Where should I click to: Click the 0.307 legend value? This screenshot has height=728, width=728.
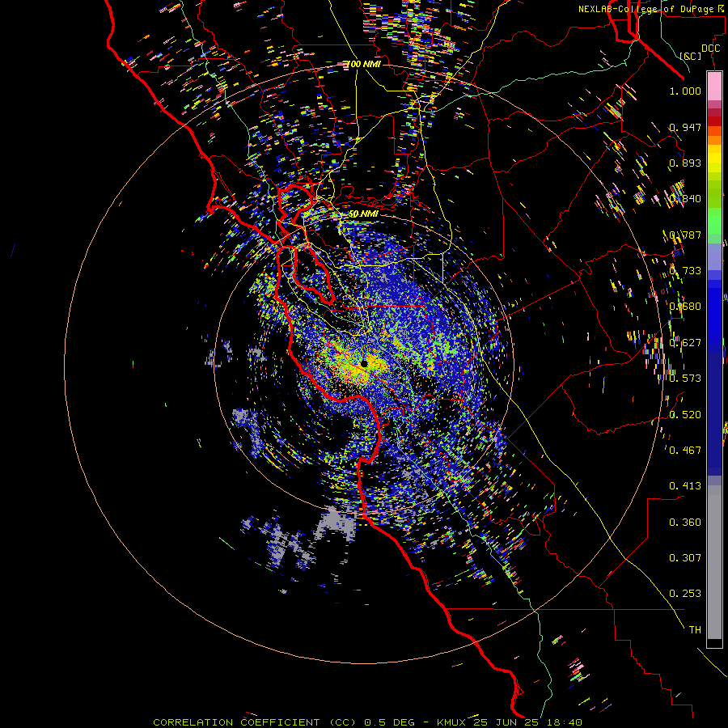(685, 558)
